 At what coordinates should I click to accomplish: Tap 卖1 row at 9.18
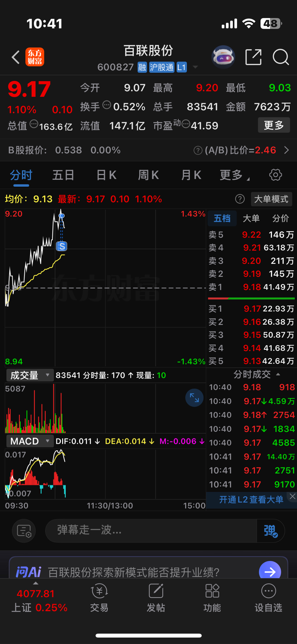[x=251, y=287]
